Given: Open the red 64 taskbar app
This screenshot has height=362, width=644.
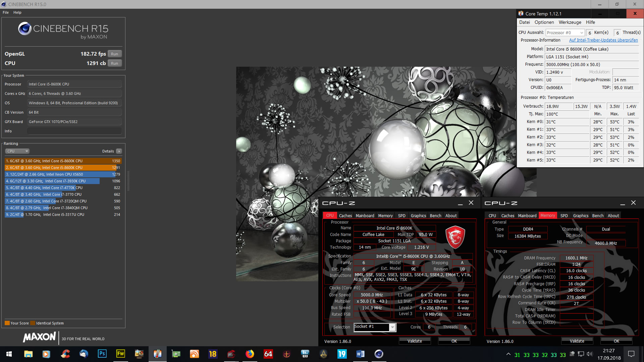Looking at the screenshot, I should click(x=268, y=354).
